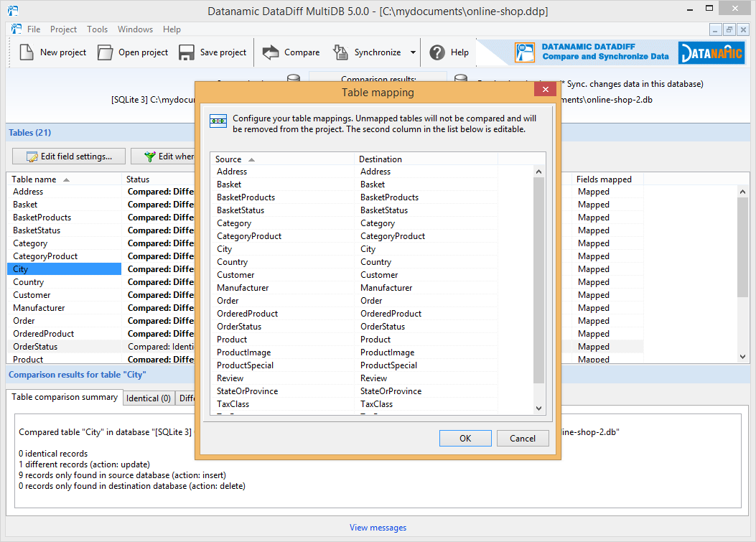This screenshot has height=542, width=756.
Task: Click tables list scroll down arrow
Action: click(x=742, y=357)
